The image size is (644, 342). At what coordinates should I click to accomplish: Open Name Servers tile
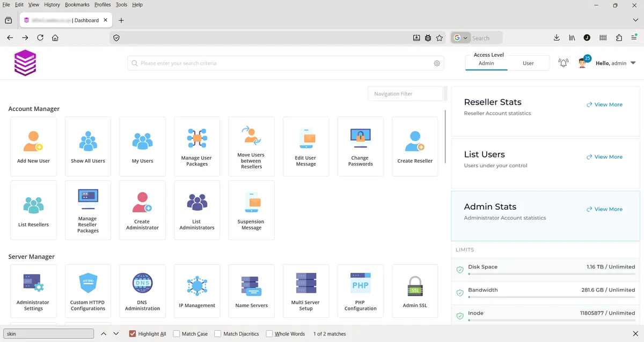tap(251, 291)
